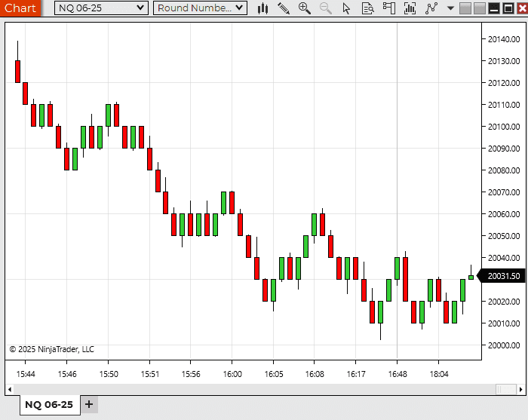Viewport: 528px width, 420px height.
Task: Click the scrollbar right arrow
Action: point(521,389)
